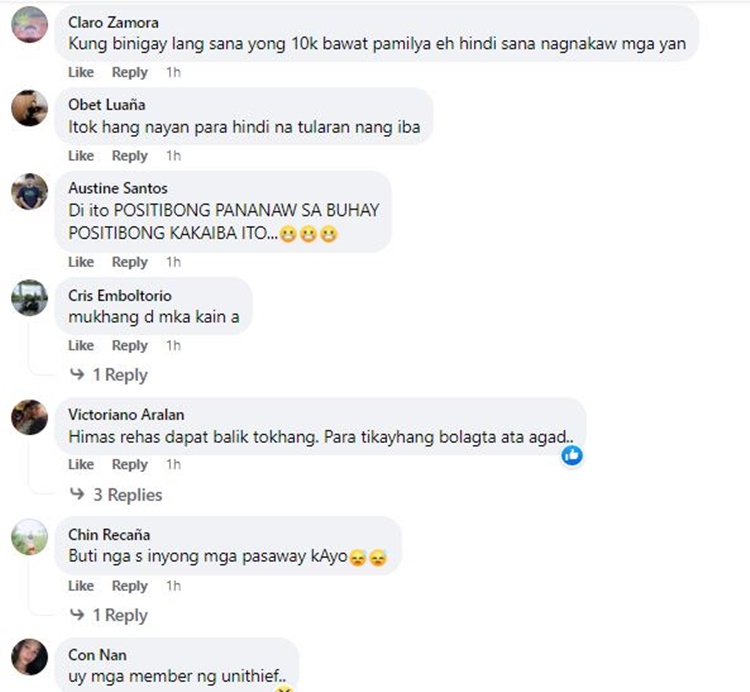Expand 3 Replies under Victoriano Aralan
Screen dimensions: 750x692
click(128, 495)
